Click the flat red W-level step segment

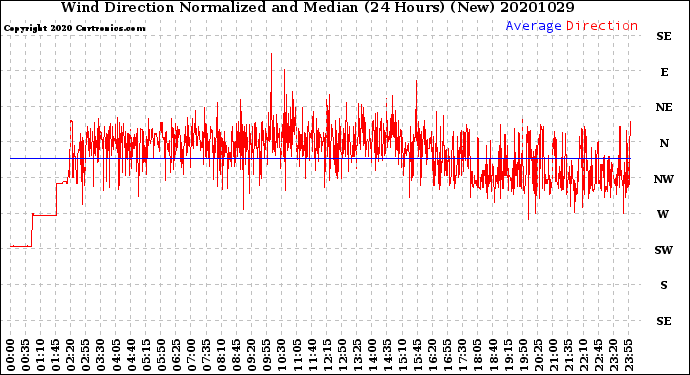pyautogui.click(x=44, y=215)
